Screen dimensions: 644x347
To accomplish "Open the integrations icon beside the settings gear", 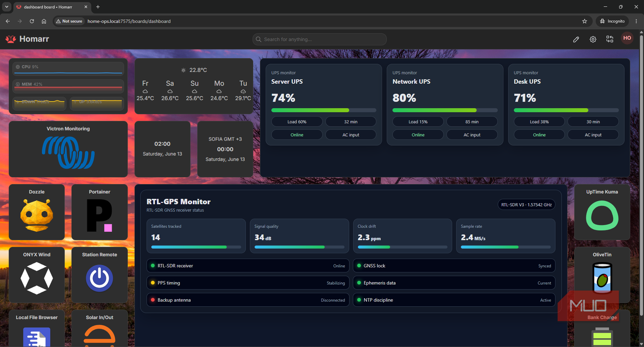I will pos(610,39).
